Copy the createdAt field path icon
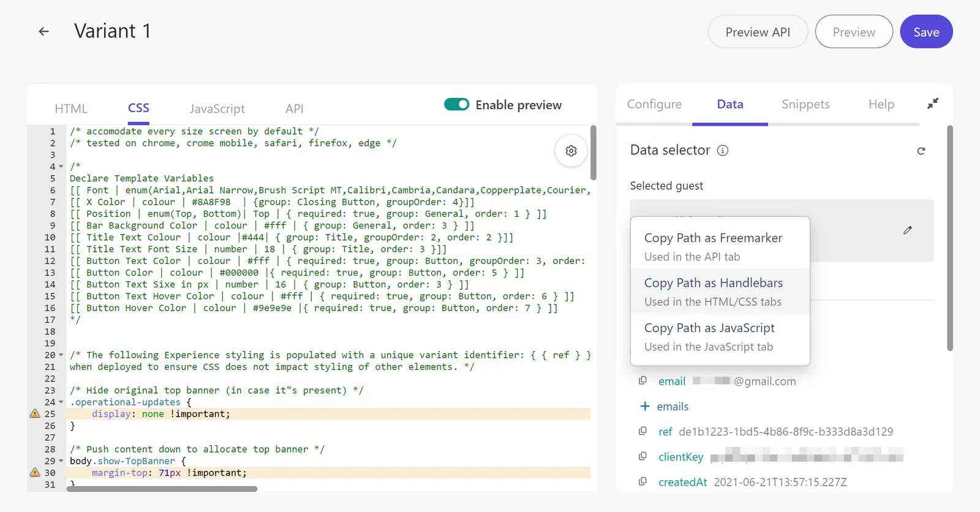 (x=643, y=482)
